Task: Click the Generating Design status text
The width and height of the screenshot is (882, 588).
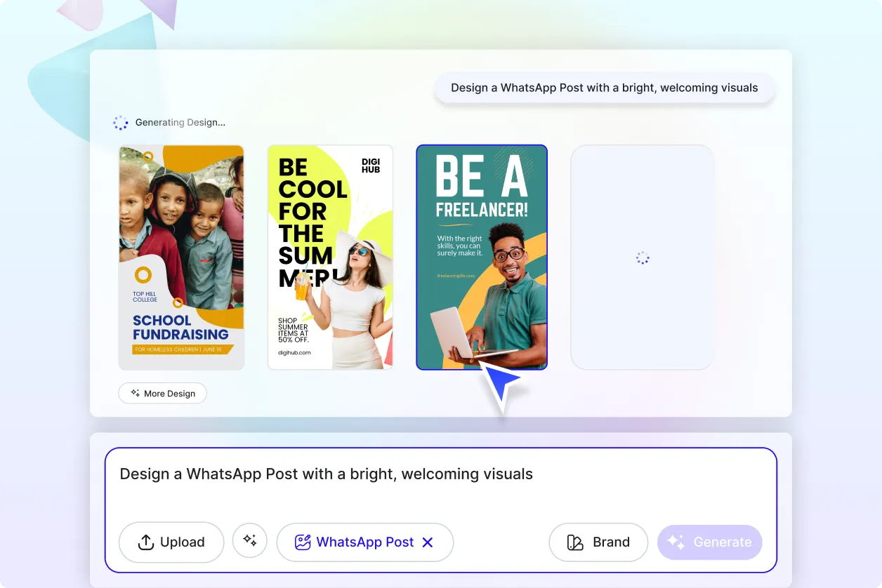Action: click(180, 123)
